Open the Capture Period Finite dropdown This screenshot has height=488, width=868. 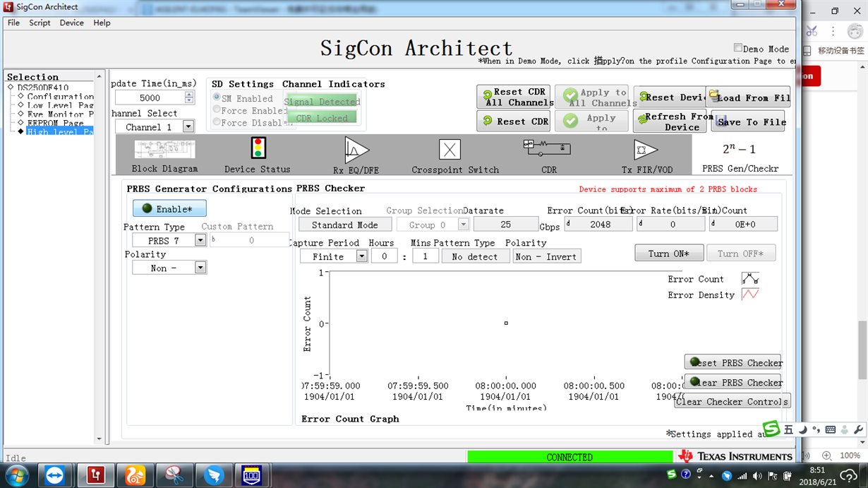(361, 256)
